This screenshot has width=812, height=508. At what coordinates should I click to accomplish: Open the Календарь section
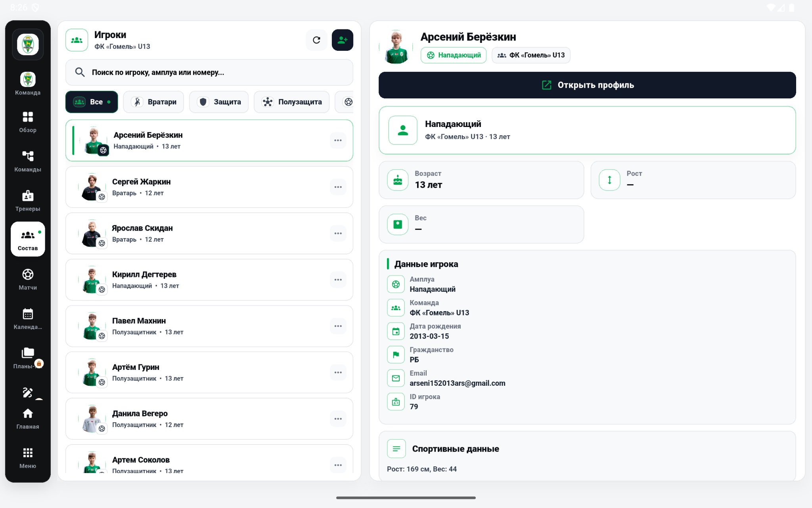tap(28, 319)
